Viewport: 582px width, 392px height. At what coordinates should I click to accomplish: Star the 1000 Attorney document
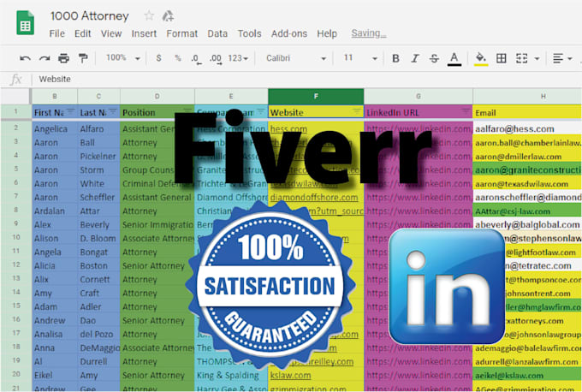pos(149,15)
